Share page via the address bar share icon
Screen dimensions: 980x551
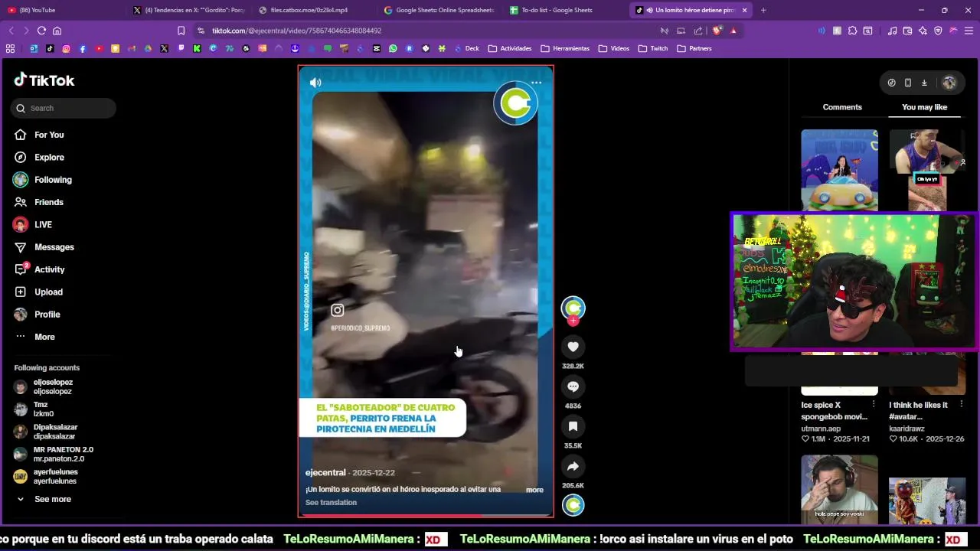(x=698, y=31)
